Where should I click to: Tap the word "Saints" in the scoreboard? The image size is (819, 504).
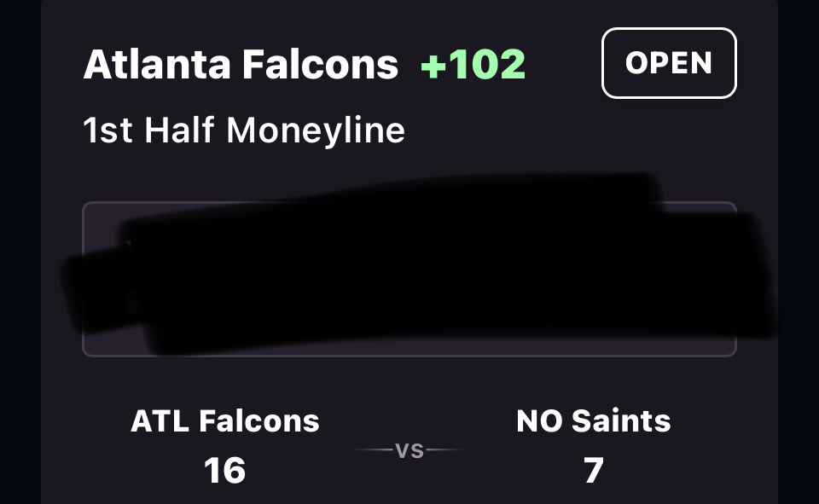click(x=620, y=421)
